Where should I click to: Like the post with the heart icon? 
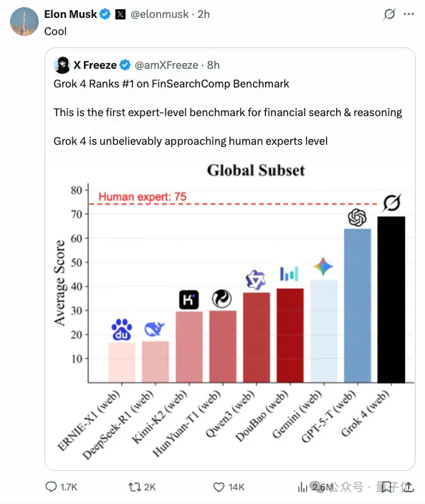[x=219, y=487]
